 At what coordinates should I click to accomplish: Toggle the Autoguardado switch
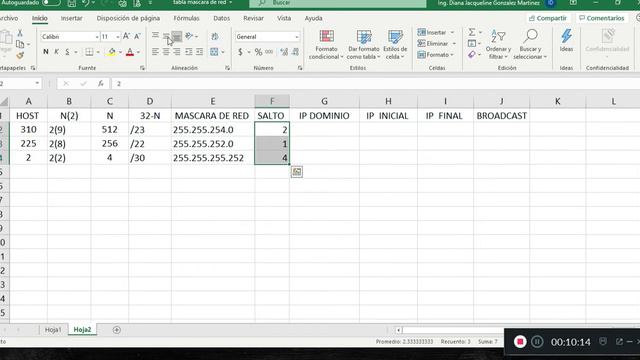pos(51,3)
